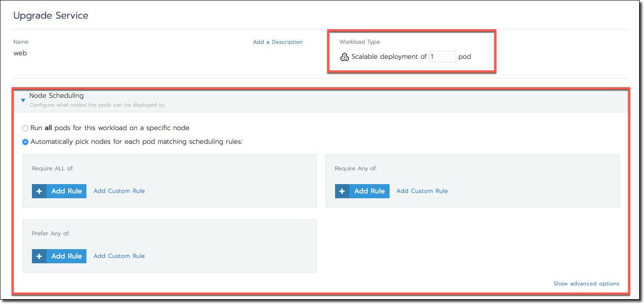The height and width of the screenshot is (304, 644).
Task: Click the plus icon on Prefer Any Add Rule
Action: (x=39, y=256)
